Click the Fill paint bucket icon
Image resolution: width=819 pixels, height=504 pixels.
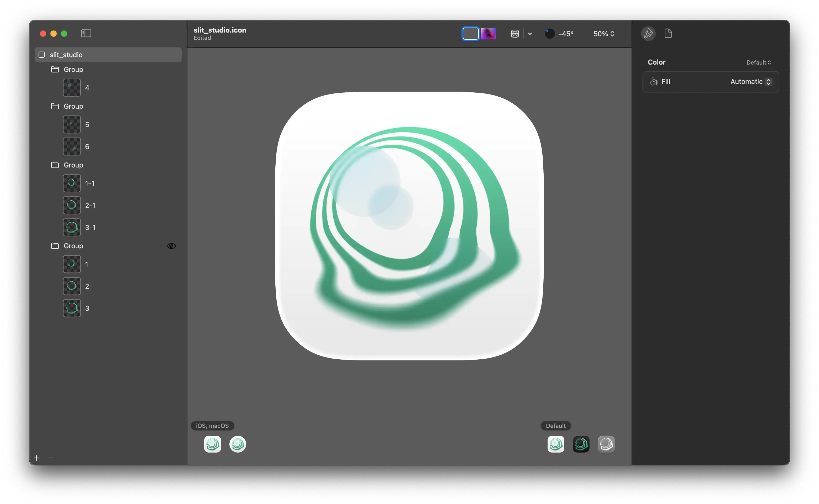pos(653,82)
